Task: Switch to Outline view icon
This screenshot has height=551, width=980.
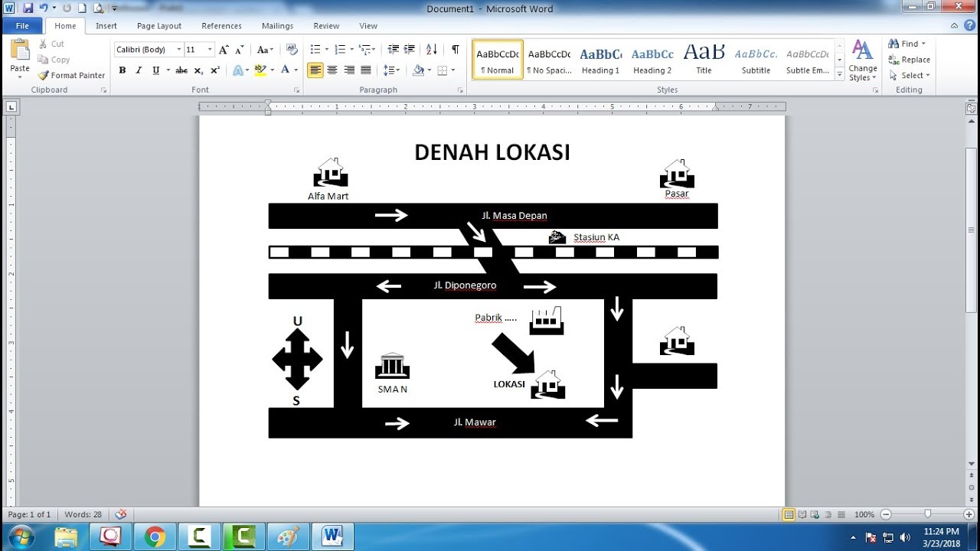Action: click(x=828, y=514)
